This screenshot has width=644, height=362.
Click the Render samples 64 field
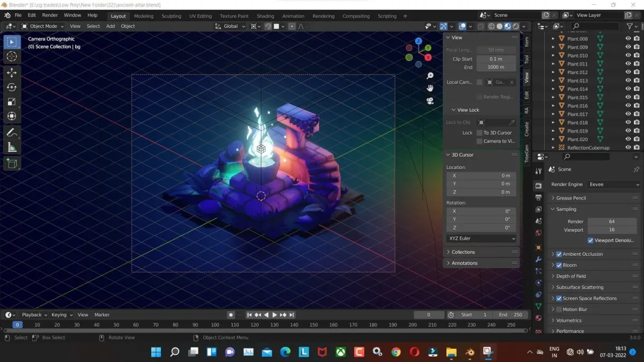(x=611, y=221)
